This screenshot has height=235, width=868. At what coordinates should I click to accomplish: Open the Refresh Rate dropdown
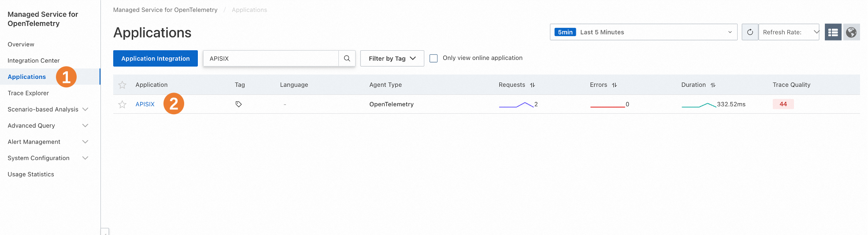pyautogui.click(x=789, y=32)
